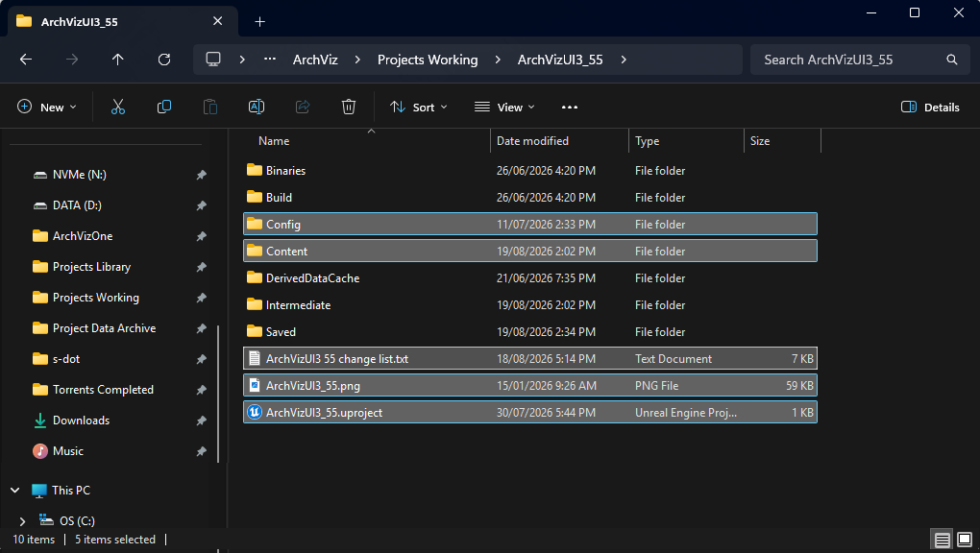Image resolution: width=980 pixels, height=553 pixels.
Task: Navigate to ArchViz breadcrumb
Action: click(315, 60)
